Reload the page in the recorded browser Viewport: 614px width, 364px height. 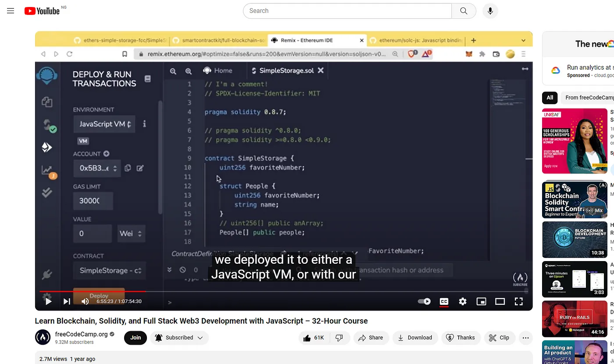69,54
